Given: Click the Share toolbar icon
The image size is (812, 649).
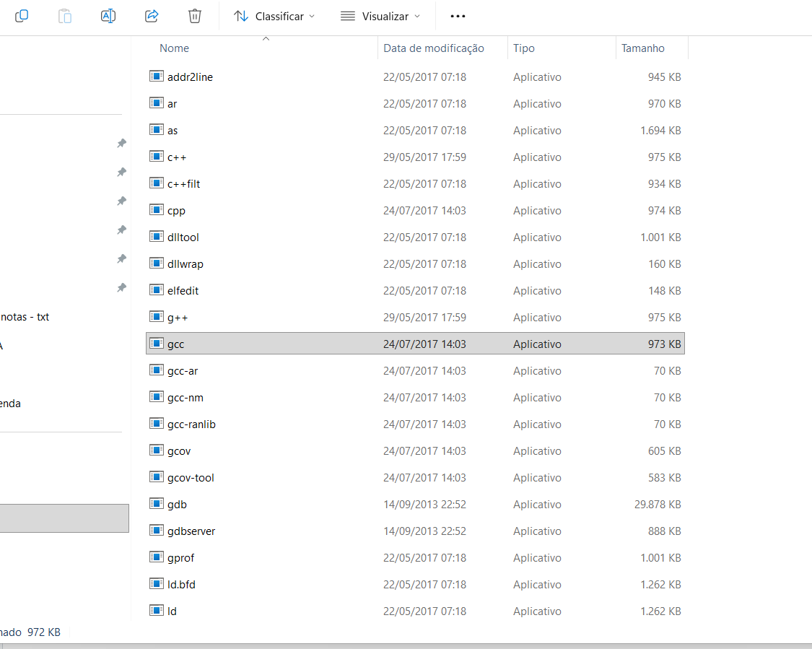Looking at the screenshot, I should coord(152,16).
